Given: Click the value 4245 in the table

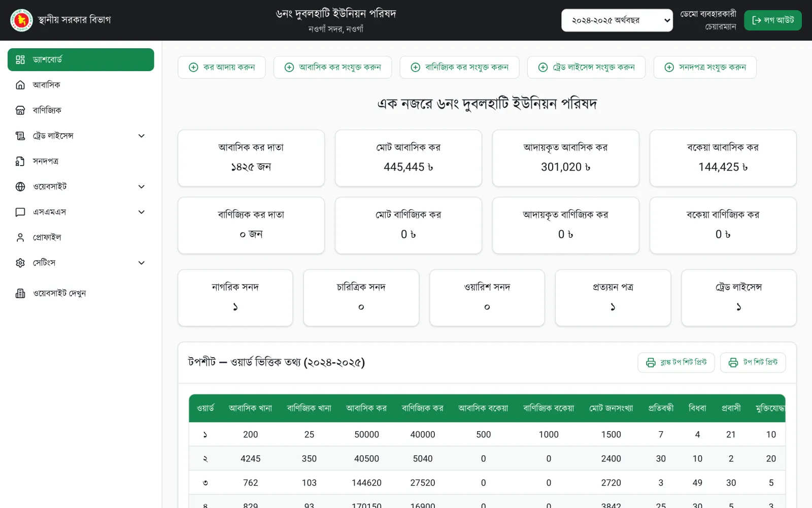Looking at the screenshot, I should [x=250, y=459].
